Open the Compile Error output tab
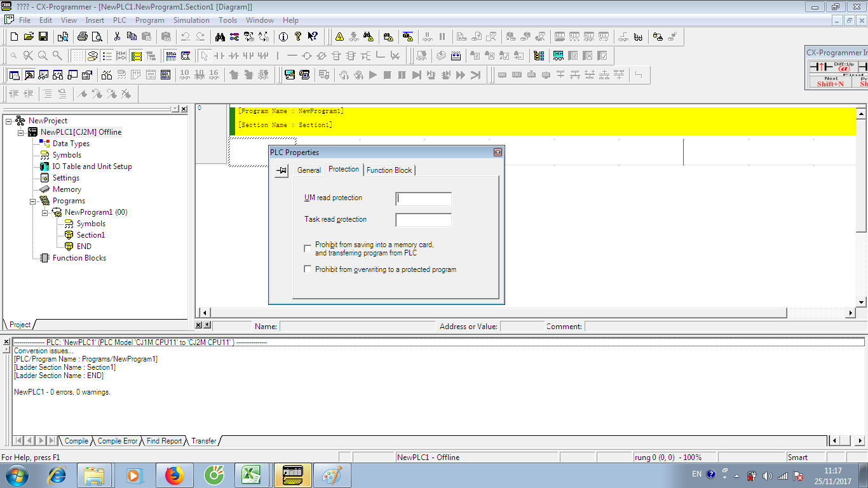Image resolution: width=868 pixels, height=488 pixels. tap(117, 441)
